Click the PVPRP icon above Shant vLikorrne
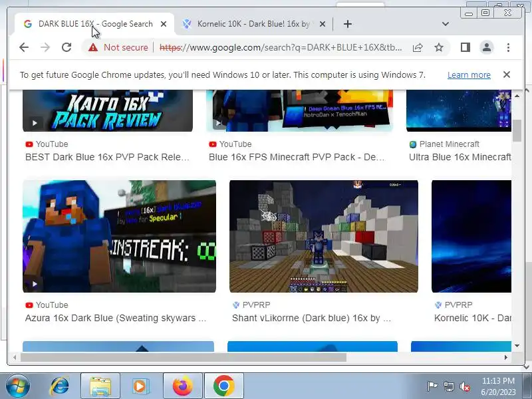Image resolution: width=532 pixels, height=399 pixels. coord(236,305)
